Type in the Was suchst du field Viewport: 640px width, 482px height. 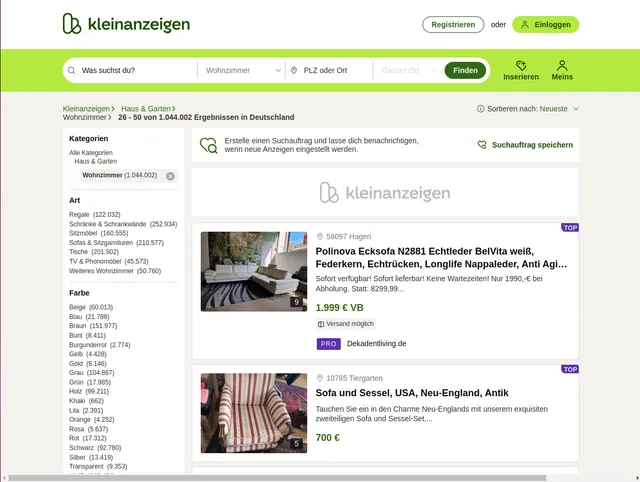pyautogui.click(x=135, y=71)
